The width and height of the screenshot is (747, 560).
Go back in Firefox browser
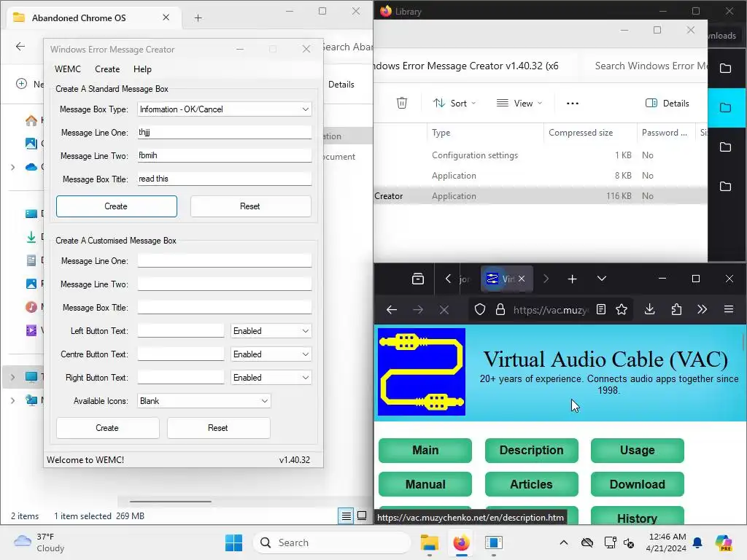[x=392, y=309]
